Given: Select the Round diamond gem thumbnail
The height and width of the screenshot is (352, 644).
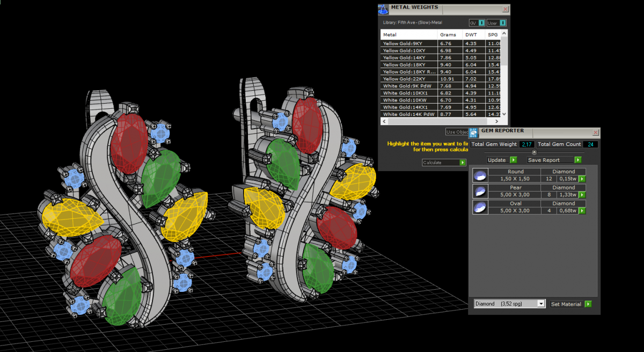Looking at the screenshot, I should pyautogui.click(x=480, y=175).
